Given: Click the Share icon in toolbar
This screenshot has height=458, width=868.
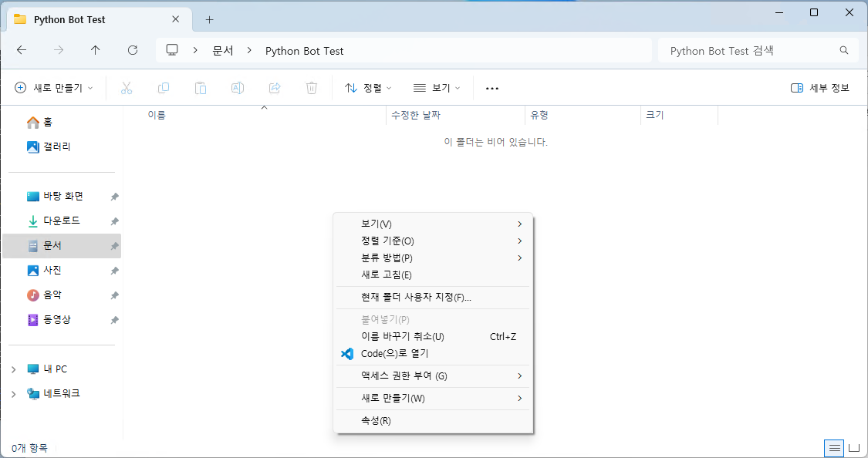Looking at the screenshot, I should pos(275,88).
